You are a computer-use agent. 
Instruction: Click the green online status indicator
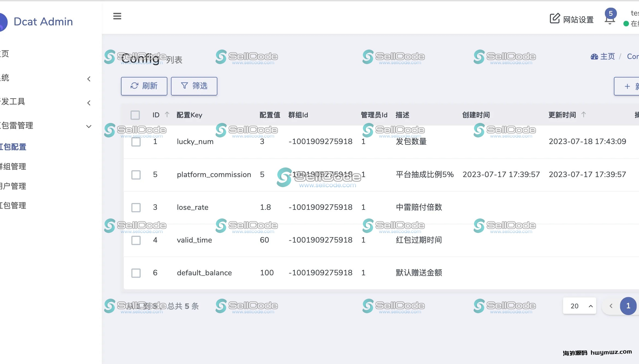point(626,23)
